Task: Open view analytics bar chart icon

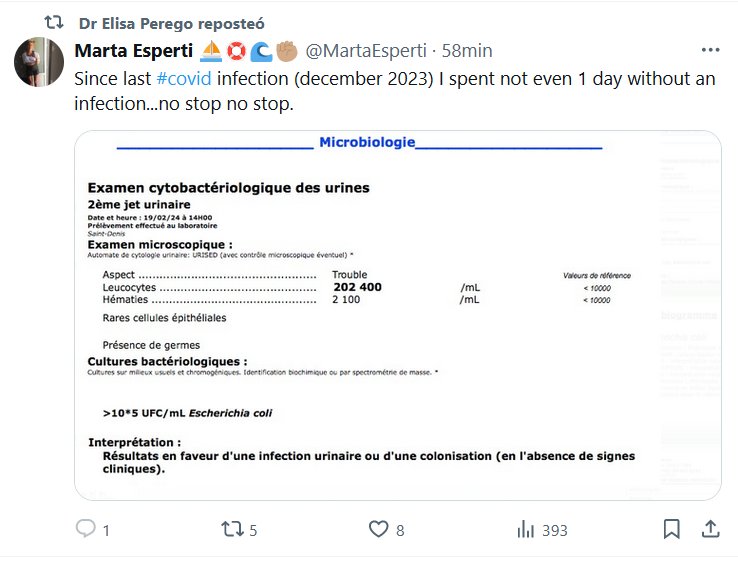Action: coord(525,529)
